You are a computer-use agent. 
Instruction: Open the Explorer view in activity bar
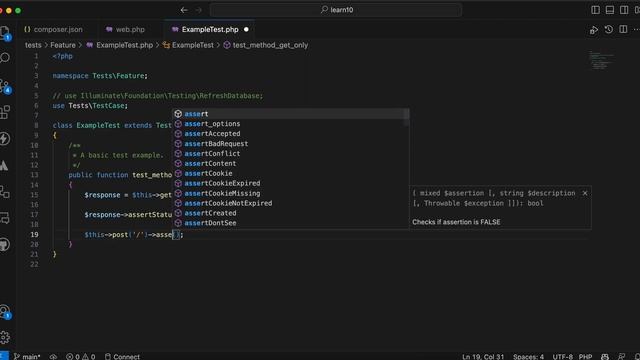coord(5,33)
